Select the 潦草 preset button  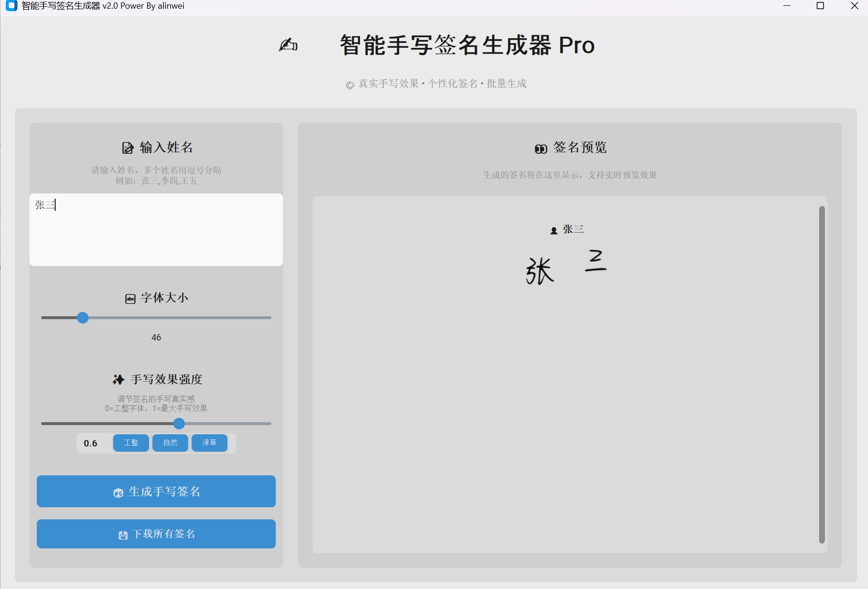210,443
